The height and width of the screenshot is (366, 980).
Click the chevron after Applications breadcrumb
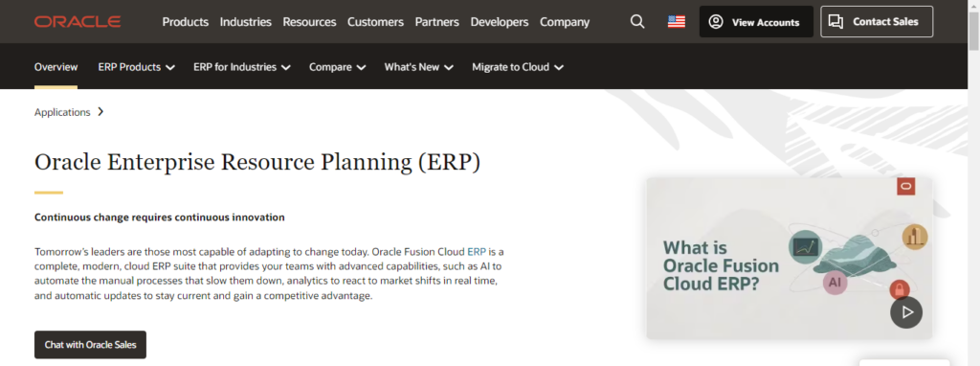[x=100, y=112]
